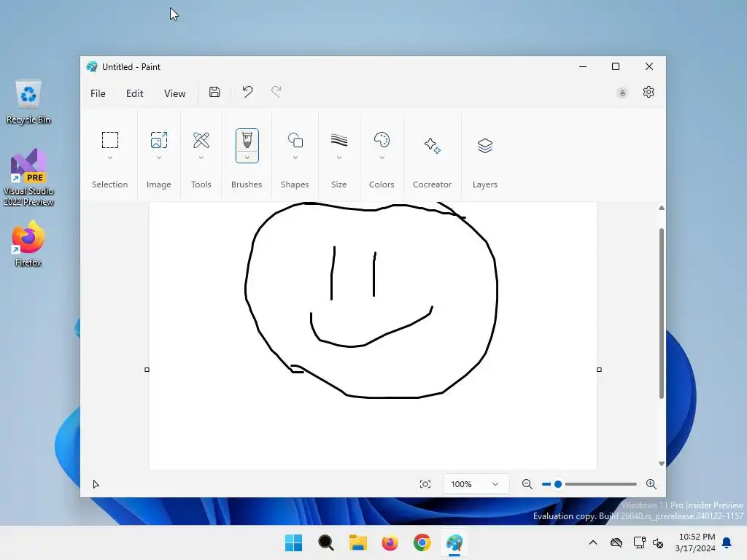This screenshot has width=747, height=560.
Task: Click the Size line thickness icon
Action: pos(338,140)
